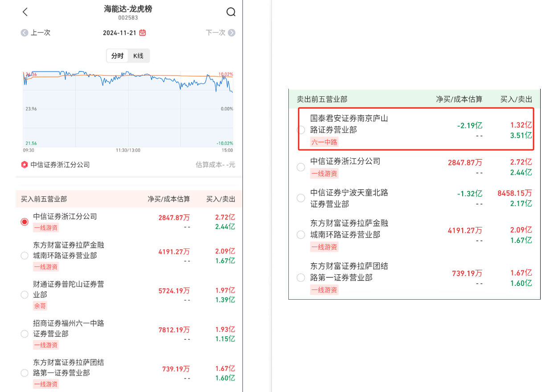
Task: Click the intraday price chart area
Action: coord(128,109)
